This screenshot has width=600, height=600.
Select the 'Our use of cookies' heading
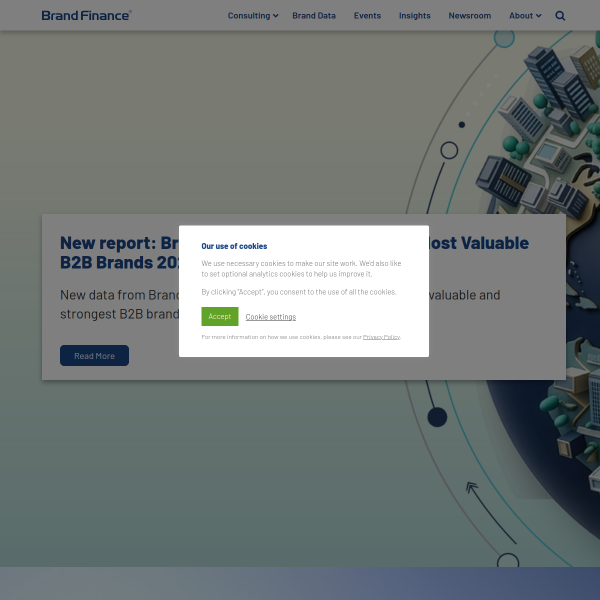click(x=234, y=246)
